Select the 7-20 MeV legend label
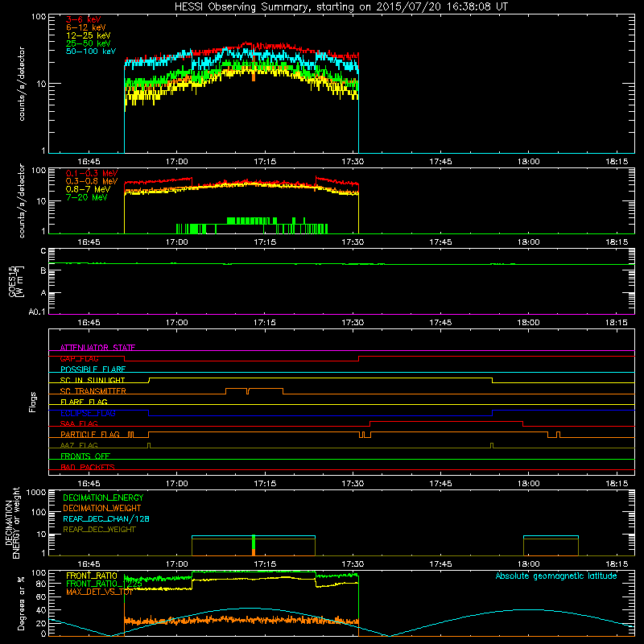Image resolution: width=644 pixels, height=644 pixels. pyautogui.click(x=87, y=197)
